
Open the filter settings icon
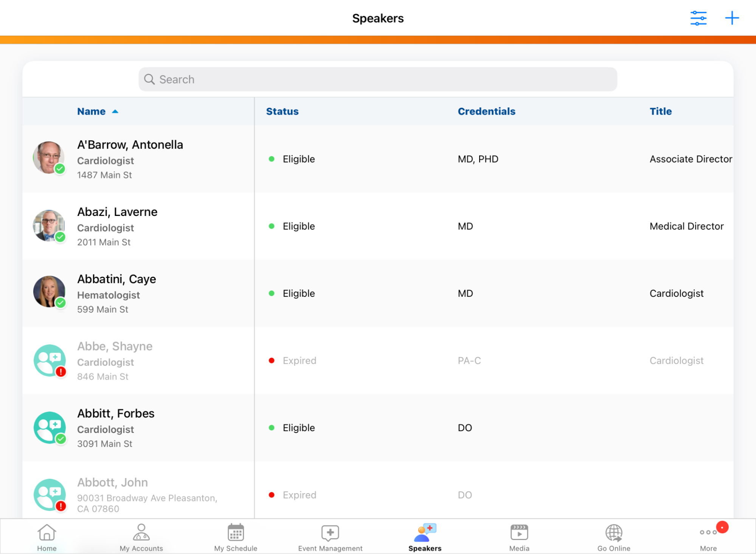(698, 18)
